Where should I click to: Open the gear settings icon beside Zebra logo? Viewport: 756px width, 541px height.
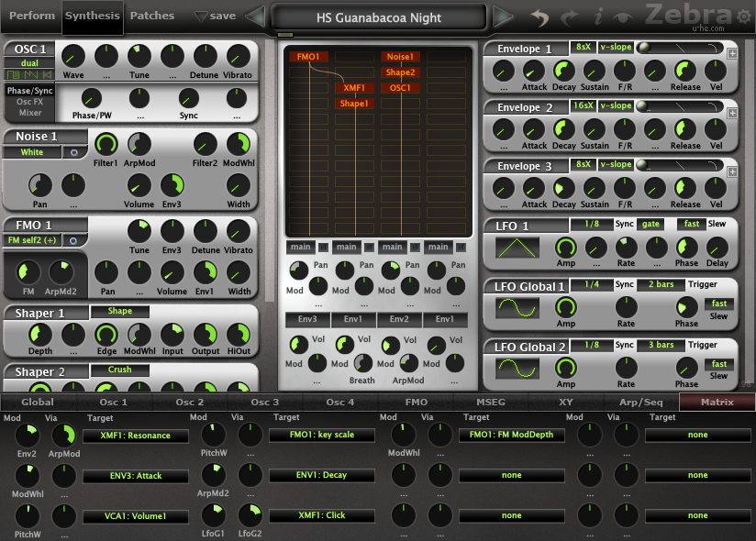(744, 17)
